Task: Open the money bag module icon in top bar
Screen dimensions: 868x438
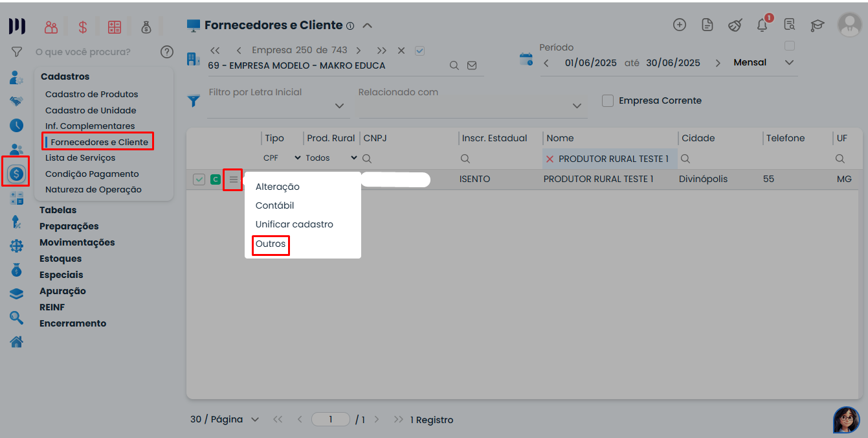Action: 146,27
